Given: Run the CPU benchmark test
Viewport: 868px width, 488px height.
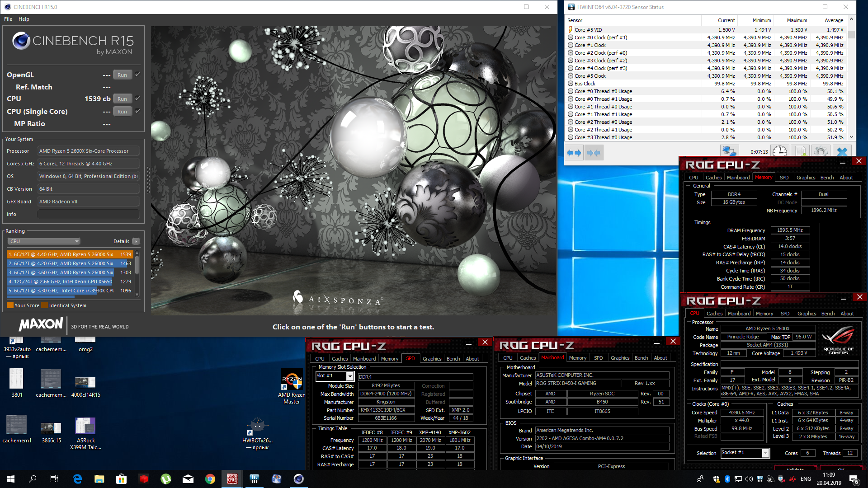Looking at the screenshot, I should pyautogui.click(x=122, y=99).
